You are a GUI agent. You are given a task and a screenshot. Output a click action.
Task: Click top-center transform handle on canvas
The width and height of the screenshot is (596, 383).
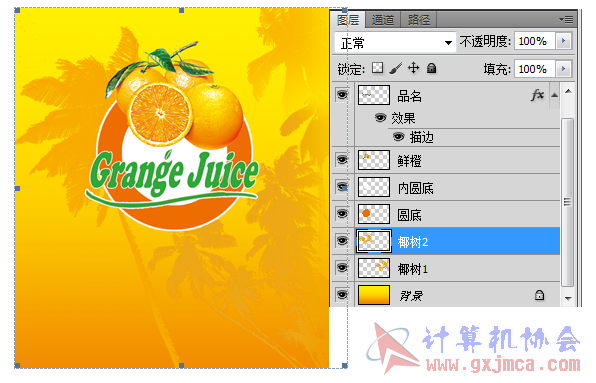click(181, 10)
